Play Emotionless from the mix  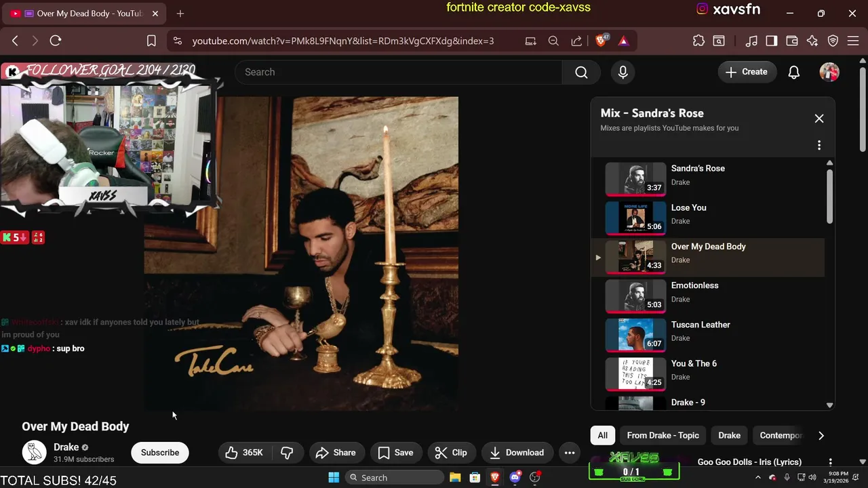708,296
